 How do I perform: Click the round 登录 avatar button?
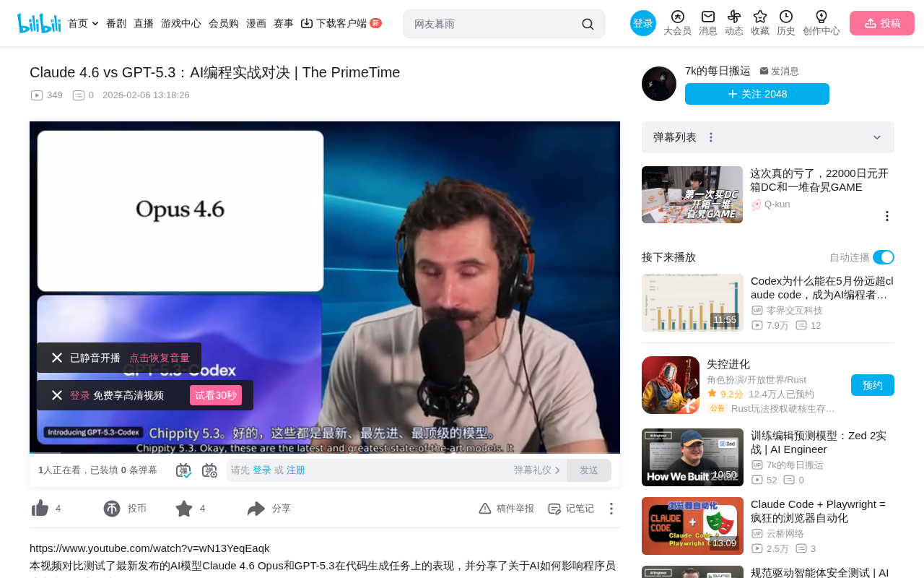(643, 23)
